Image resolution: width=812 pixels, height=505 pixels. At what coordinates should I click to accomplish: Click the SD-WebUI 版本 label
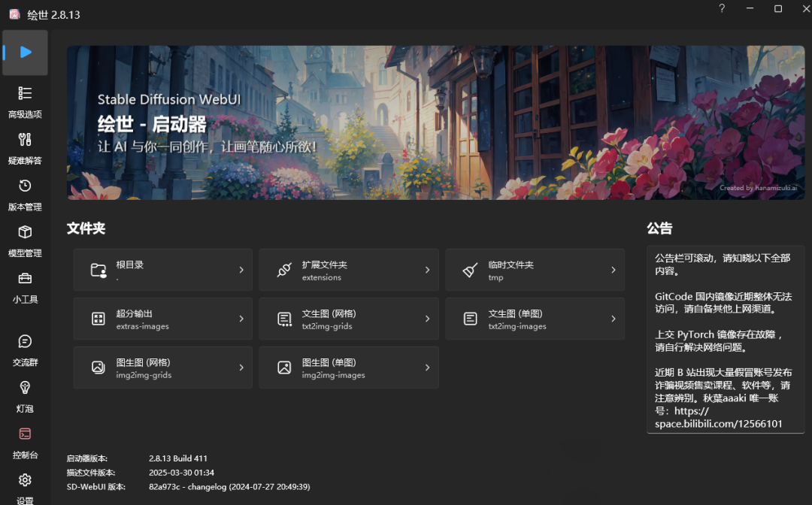(x=95, y=487)
